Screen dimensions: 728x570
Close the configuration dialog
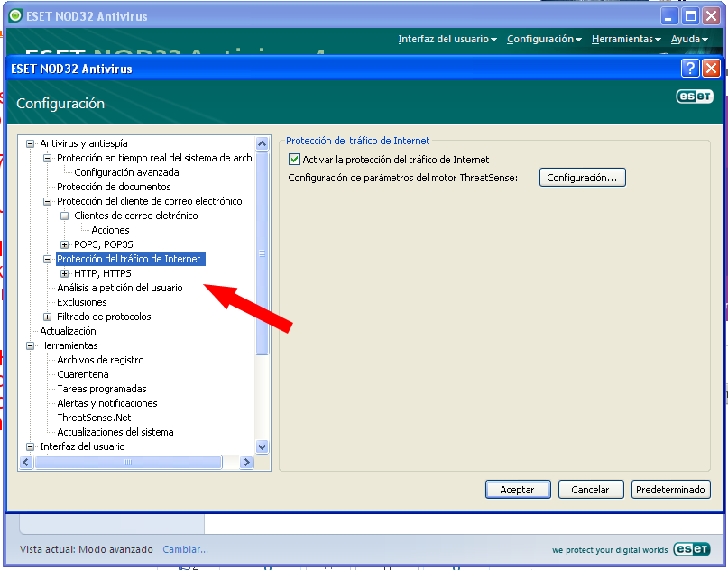click(x=711, y=69)
